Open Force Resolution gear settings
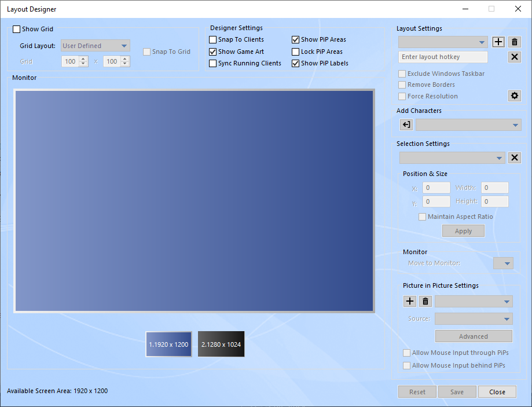The image size is (532, 407). [x=515, y=96]
